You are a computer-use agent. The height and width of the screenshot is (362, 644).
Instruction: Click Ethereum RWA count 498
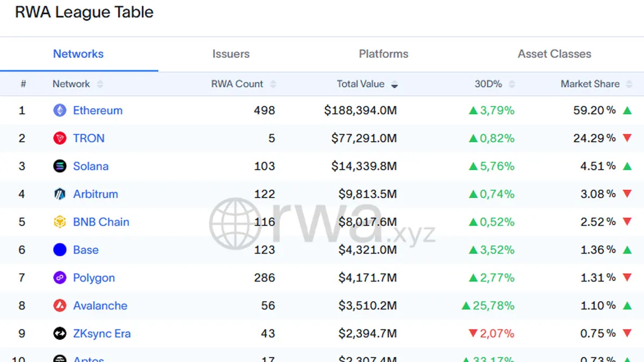[265, 110]
